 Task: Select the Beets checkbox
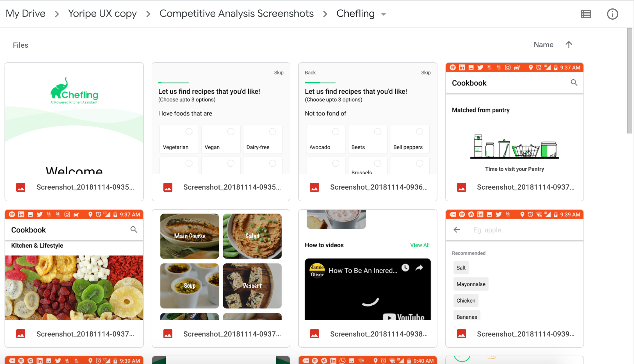coord(378,132)
